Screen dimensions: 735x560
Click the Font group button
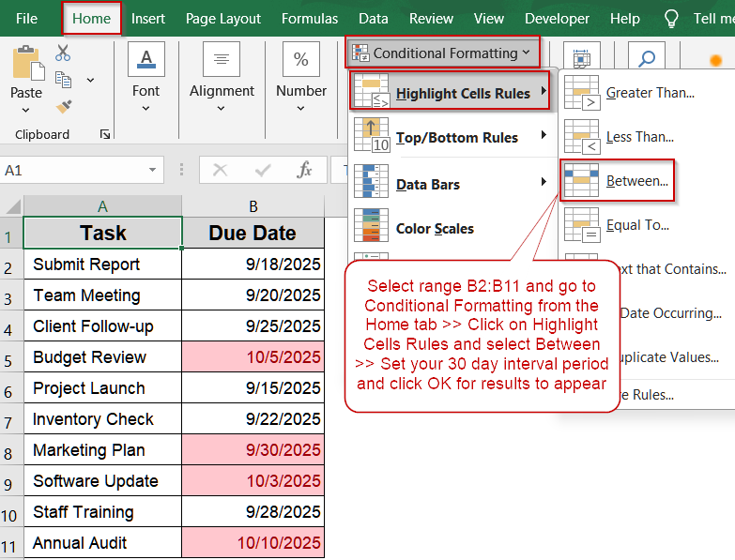145,75
